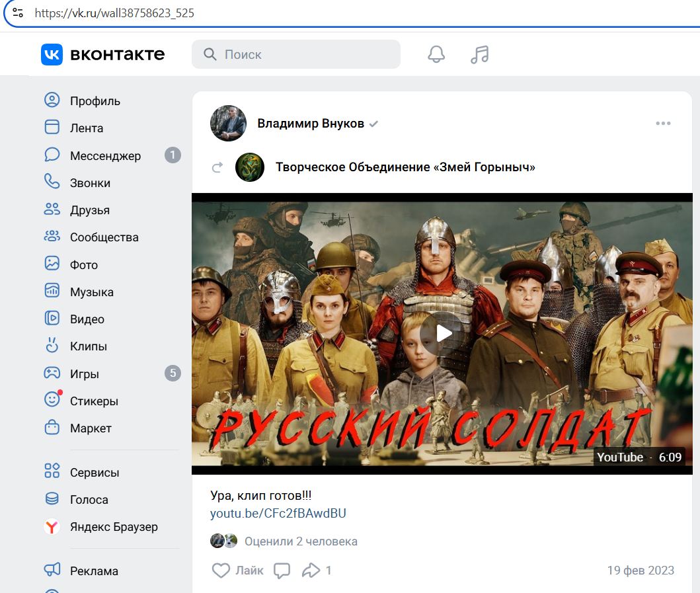Click the Музыка sidebar icon
Image resolution: width=700 pixels, height=593 pixels.
coord(52,290)
